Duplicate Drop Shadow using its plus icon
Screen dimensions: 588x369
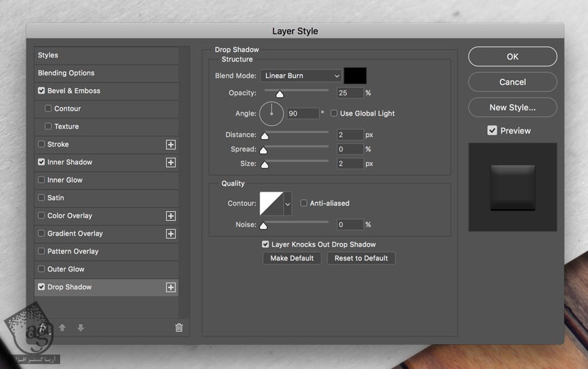(x=171, y=287)
